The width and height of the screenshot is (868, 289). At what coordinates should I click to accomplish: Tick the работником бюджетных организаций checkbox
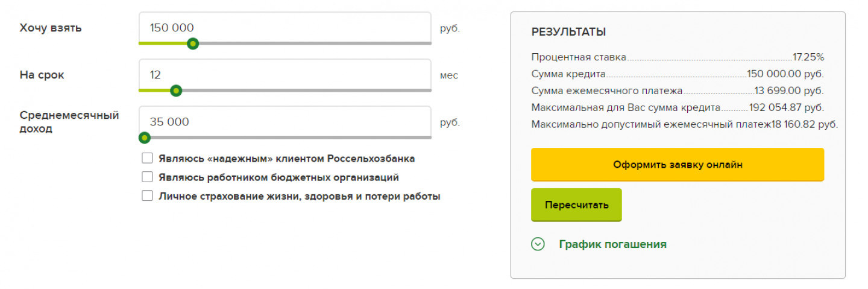tap(147, 177)
